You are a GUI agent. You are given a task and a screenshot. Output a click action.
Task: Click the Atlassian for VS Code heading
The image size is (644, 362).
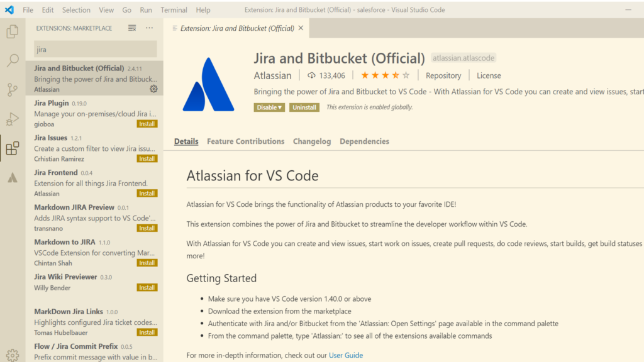252,176
